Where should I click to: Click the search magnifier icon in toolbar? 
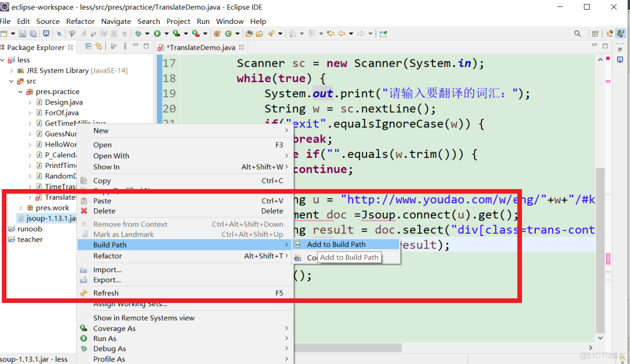[577, 33]
